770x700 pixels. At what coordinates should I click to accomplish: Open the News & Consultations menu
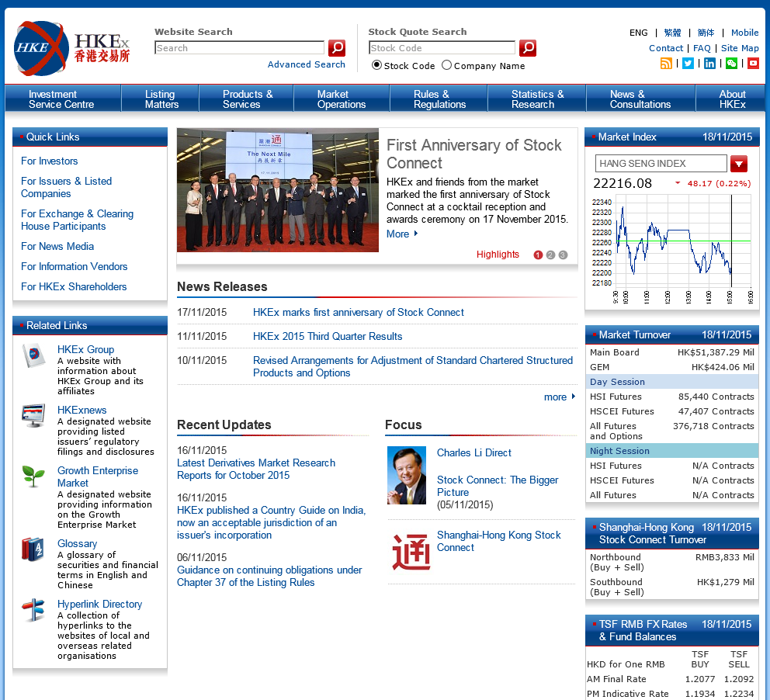pos(640,99)
